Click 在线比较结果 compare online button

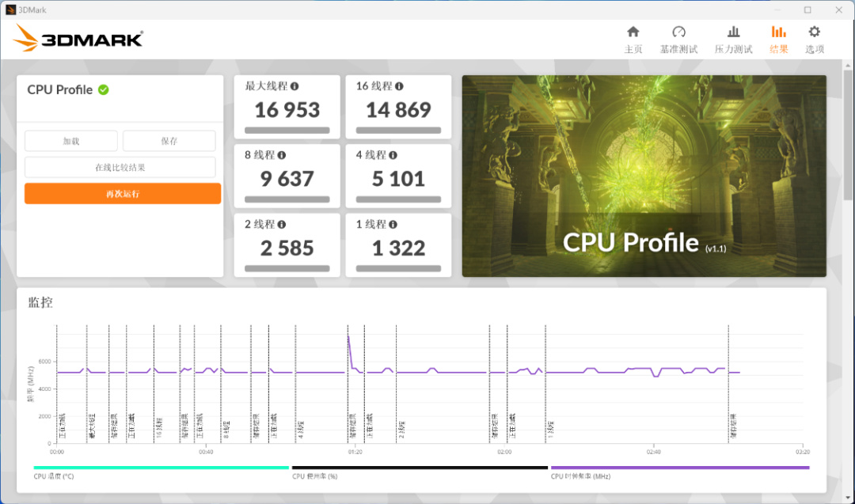tap(120, 167)
